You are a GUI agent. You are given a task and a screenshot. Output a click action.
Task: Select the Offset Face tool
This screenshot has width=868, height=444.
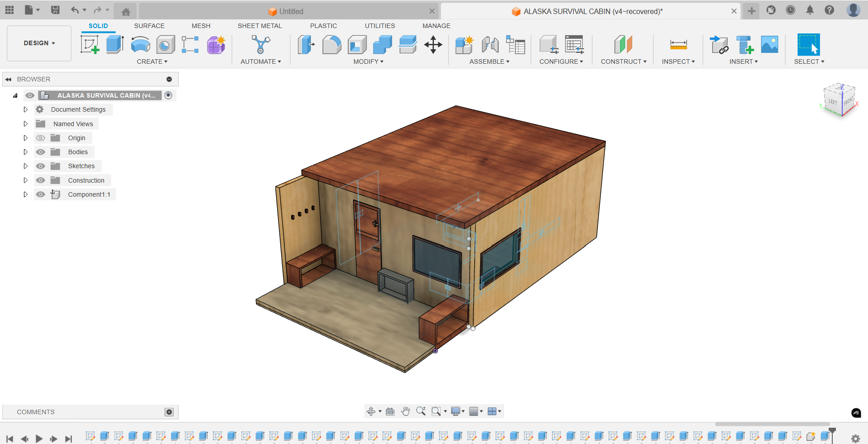[408, 45]
